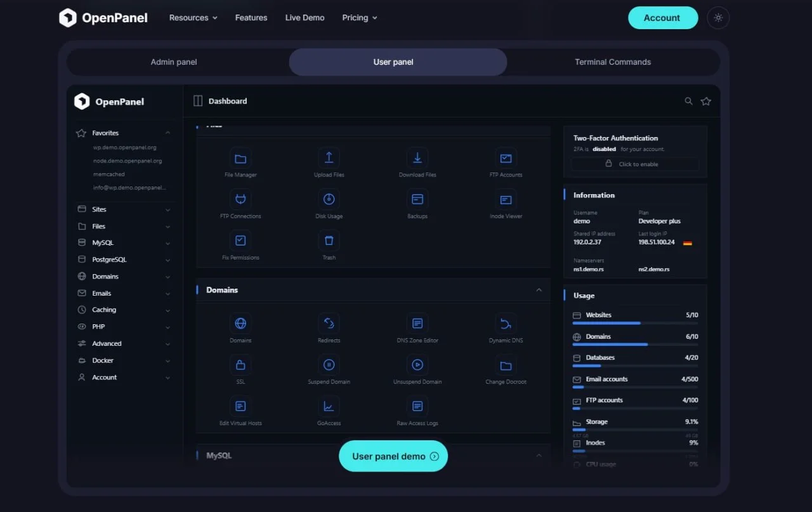
Task: Click the Account button in header
Action: pos(663,18)
